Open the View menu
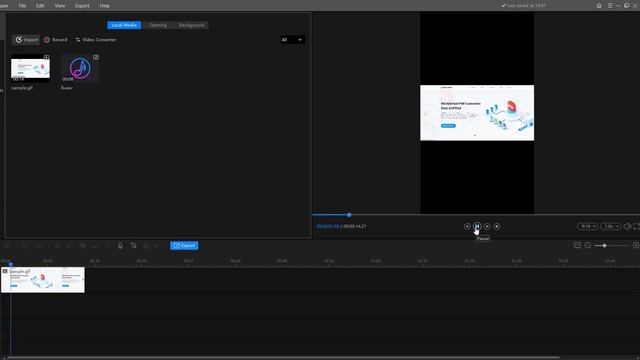This screenshot has width=640, height=360. (60, 6)
